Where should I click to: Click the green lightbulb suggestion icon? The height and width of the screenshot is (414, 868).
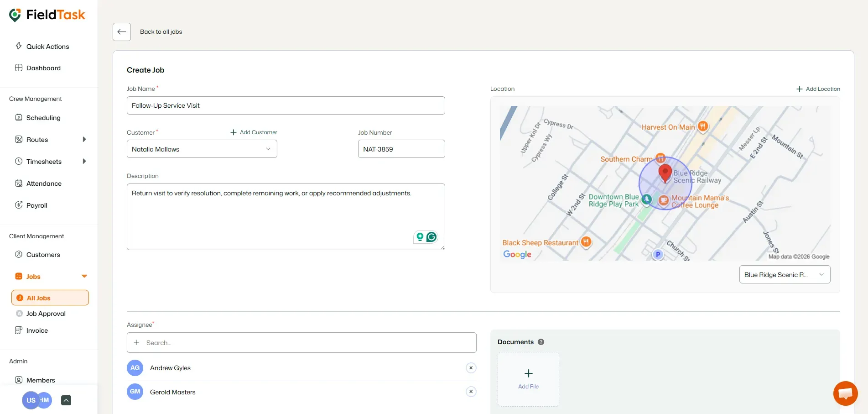(x=420, y=237)
